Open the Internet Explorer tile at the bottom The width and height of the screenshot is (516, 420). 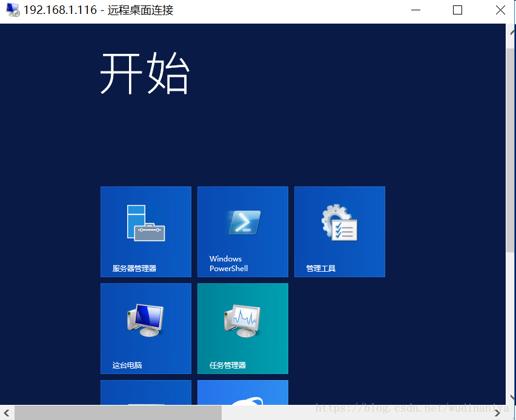(x=242, y=392)
